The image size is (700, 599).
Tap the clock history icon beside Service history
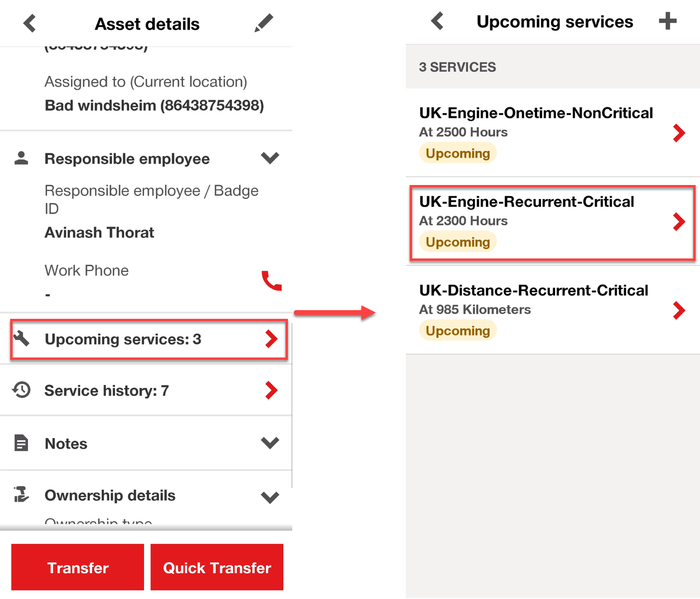click(x=22, y=390)
